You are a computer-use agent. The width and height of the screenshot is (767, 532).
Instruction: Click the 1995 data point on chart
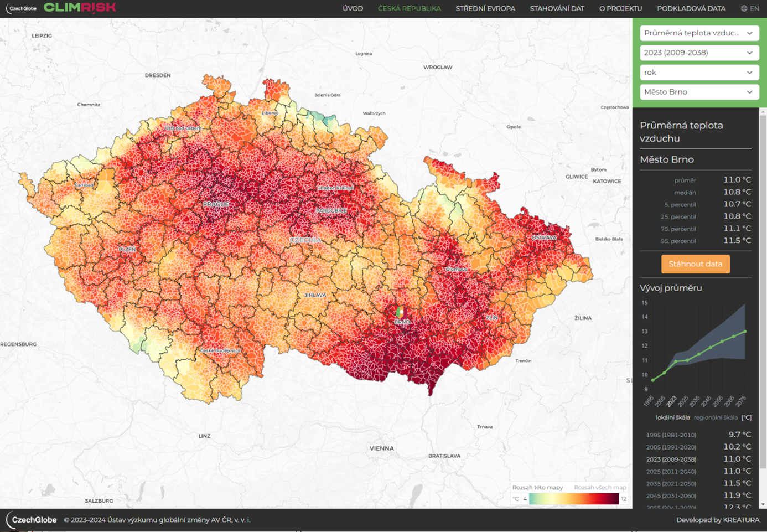tap(653, 380)
